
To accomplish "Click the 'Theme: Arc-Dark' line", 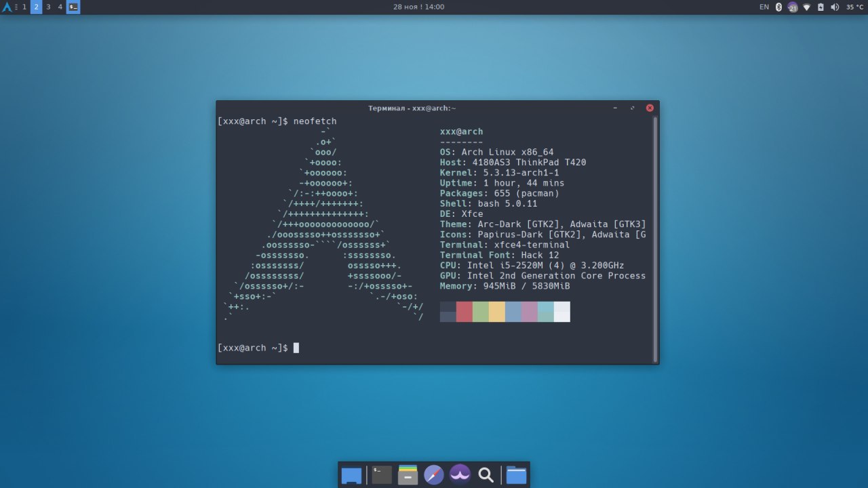I will (x=543, y=224).
